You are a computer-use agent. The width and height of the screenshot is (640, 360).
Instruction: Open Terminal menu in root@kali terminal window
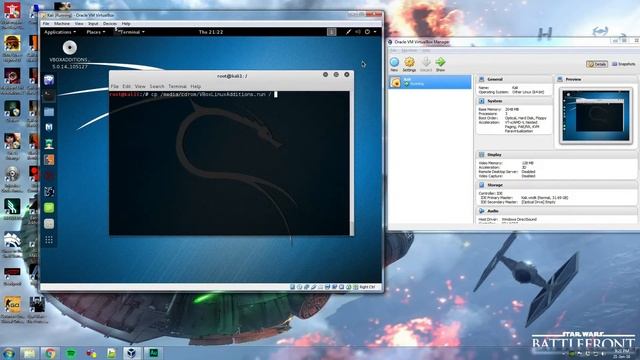coord(177,87)
